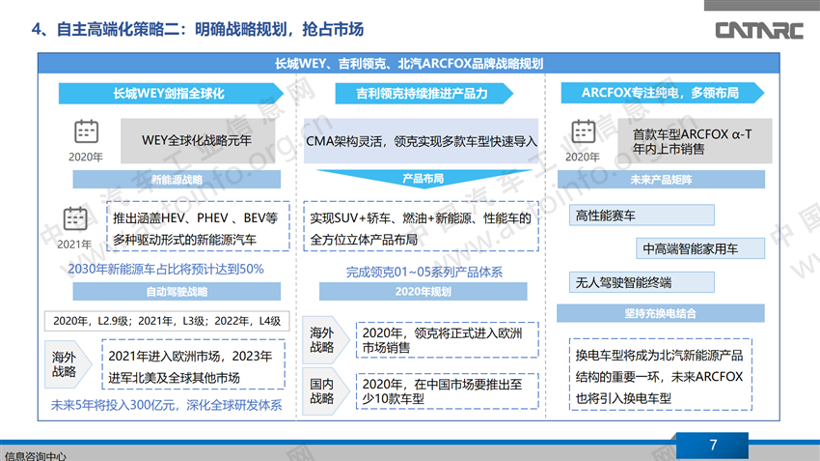
Task: Click box 2020年，在中国市场要推出至少10款车型
Action: pyautogui.click(x=447, y=391)
